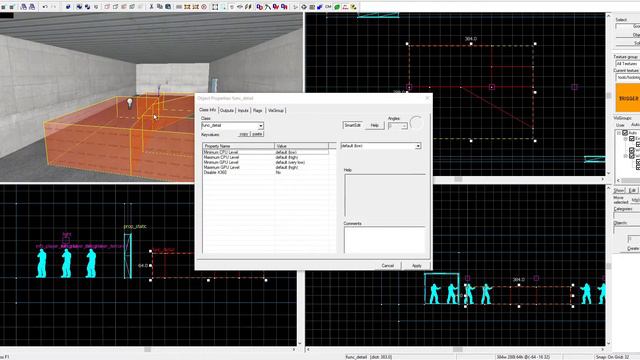Switch to the Flags tab
640x360 pixels.
click(258, 110)
